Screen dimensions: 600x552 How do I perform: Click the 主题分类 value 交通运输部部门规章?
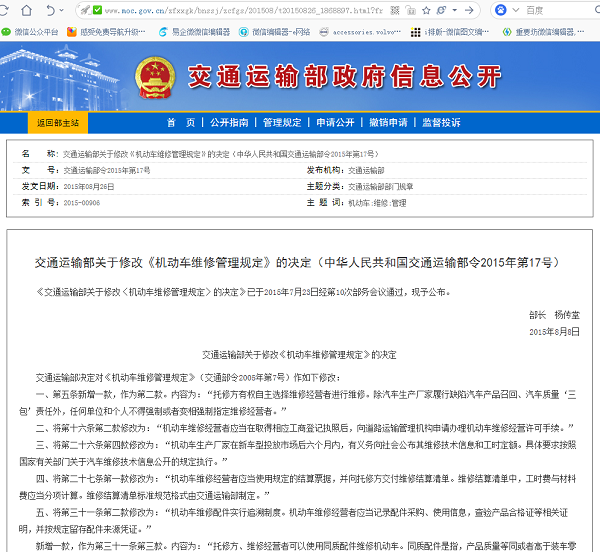[381, 187]
